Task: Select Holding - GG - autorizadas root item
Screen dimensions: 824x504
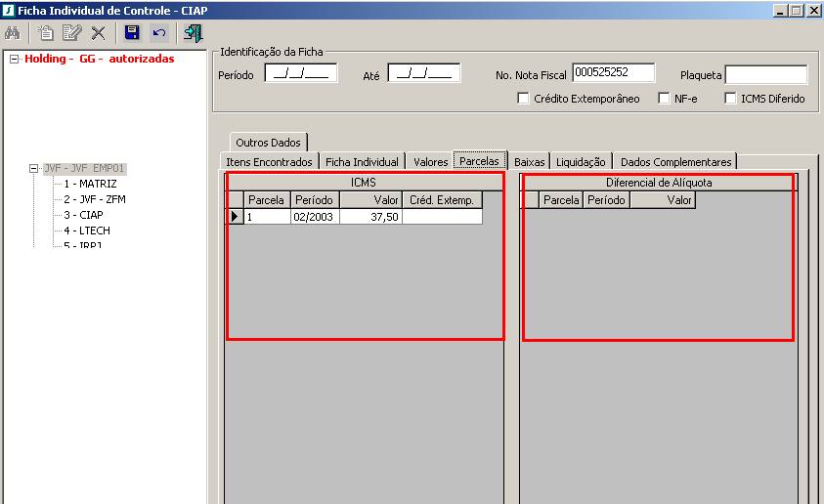Action: click(x=100, y=59)
